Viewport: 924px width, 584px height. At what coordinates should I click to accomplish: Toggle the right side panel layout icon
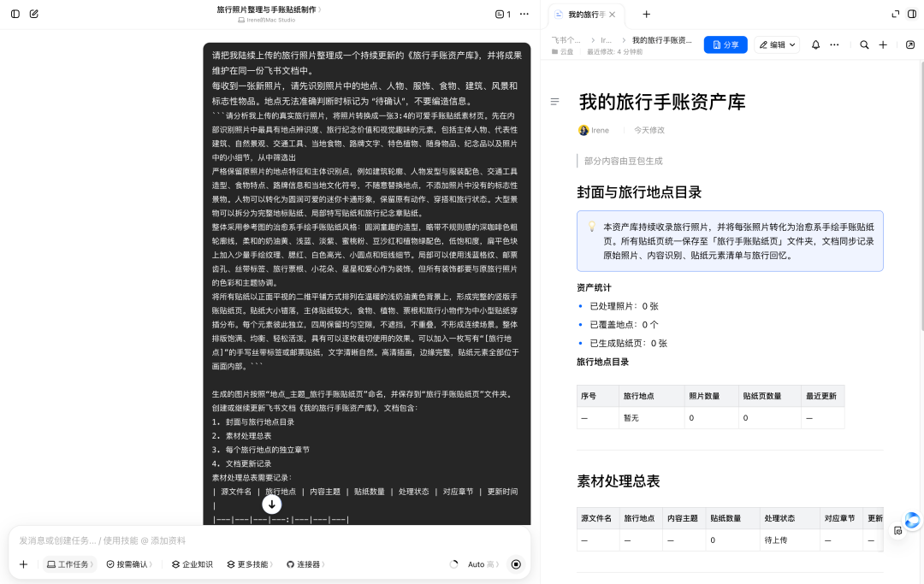912,14
